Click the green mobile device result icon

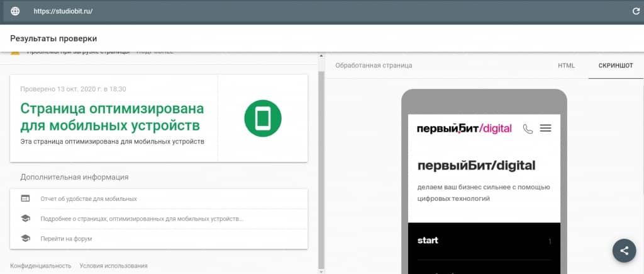click(x=262, y=118)
